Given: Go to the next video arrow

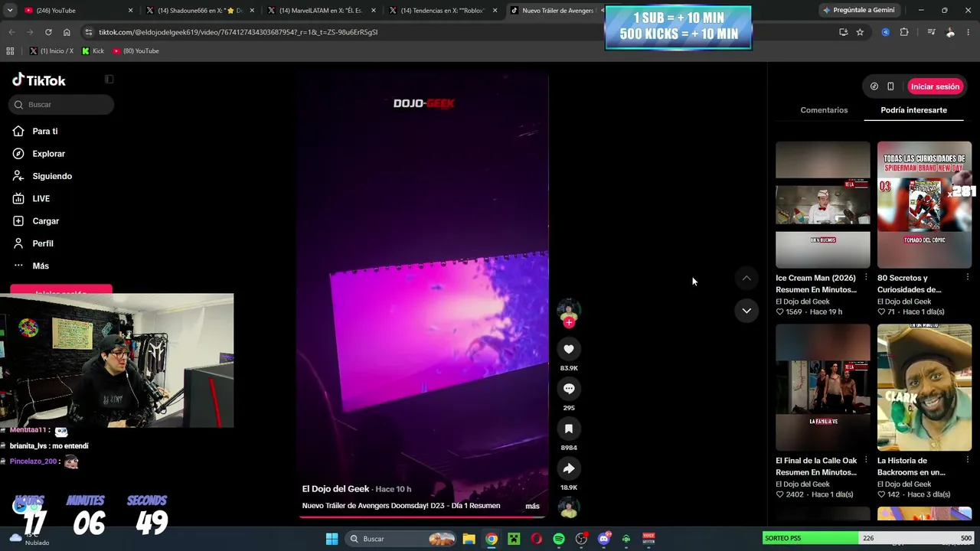Looking at the screenshot, I should (x=746, y=310).
